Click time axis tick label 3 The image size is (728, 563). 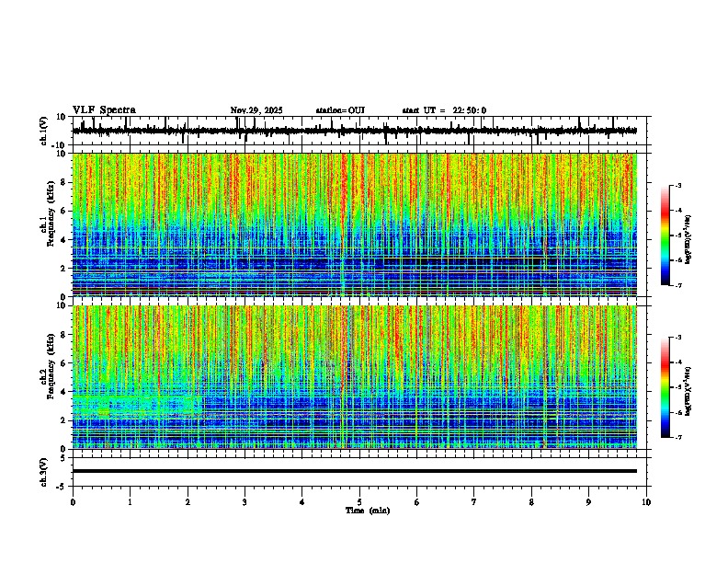[245, 502]
